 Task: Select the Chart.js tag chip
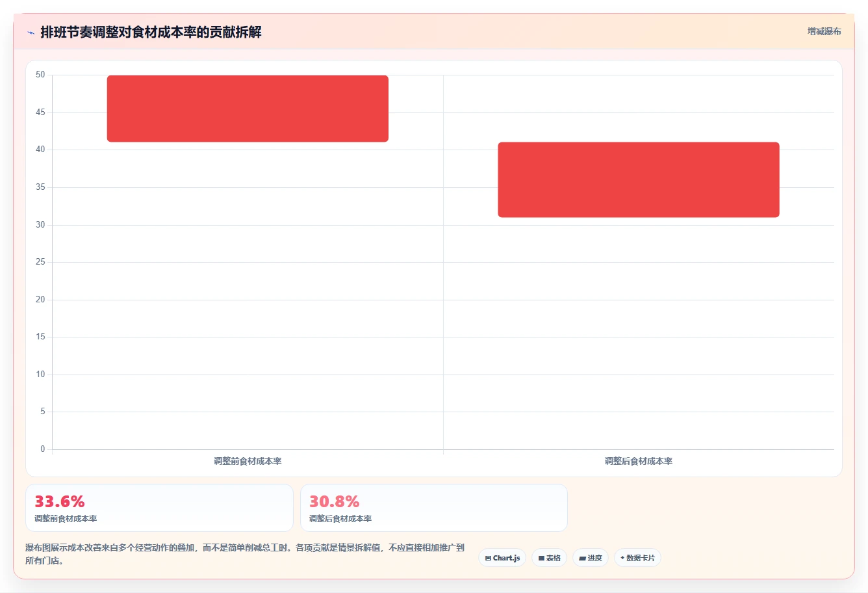click(x=502, y=558)
